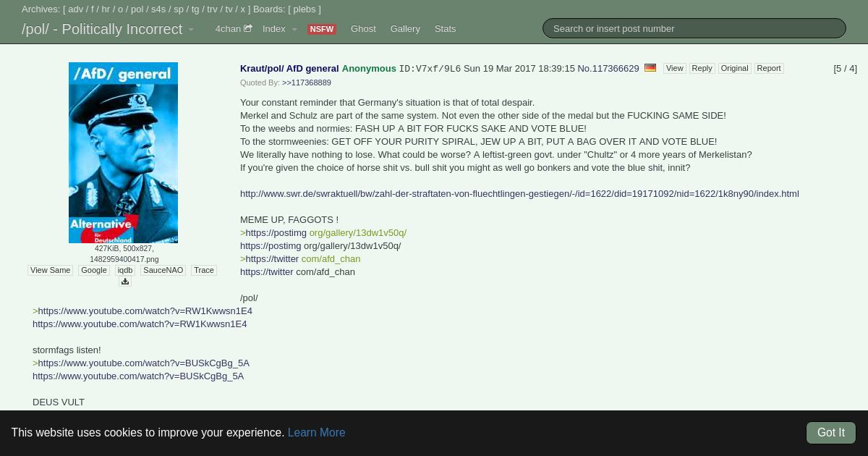Go to the plebs board
Image resolution: width=868 pixels, height=456 pixels.
(305, 9)
